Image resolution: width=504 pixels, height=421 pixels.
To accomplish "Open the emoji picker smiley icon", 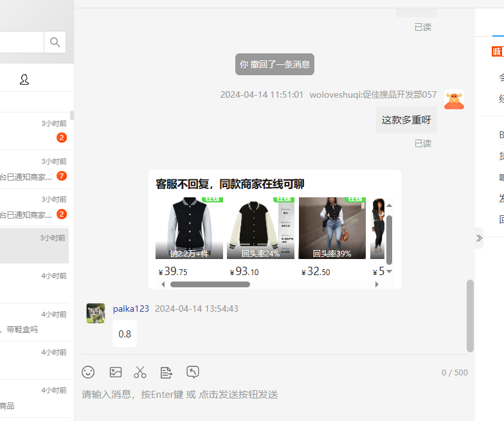I will (88, 372).
